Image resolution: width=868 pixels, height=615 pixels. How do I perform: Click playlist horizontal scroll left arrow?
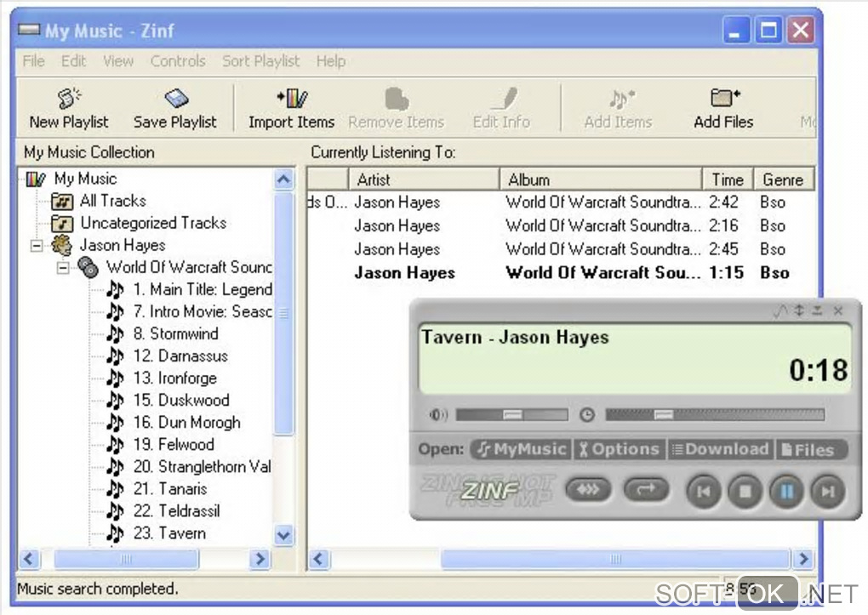pyautogui.click(x=318, y=559)
